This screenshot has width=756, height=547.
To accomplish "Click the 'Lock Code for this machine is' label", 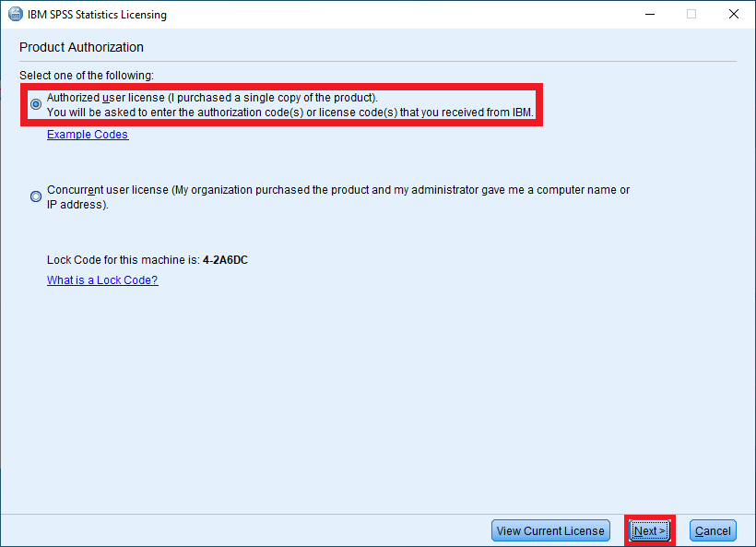I will pyautogui.click(x=124, y=260).
